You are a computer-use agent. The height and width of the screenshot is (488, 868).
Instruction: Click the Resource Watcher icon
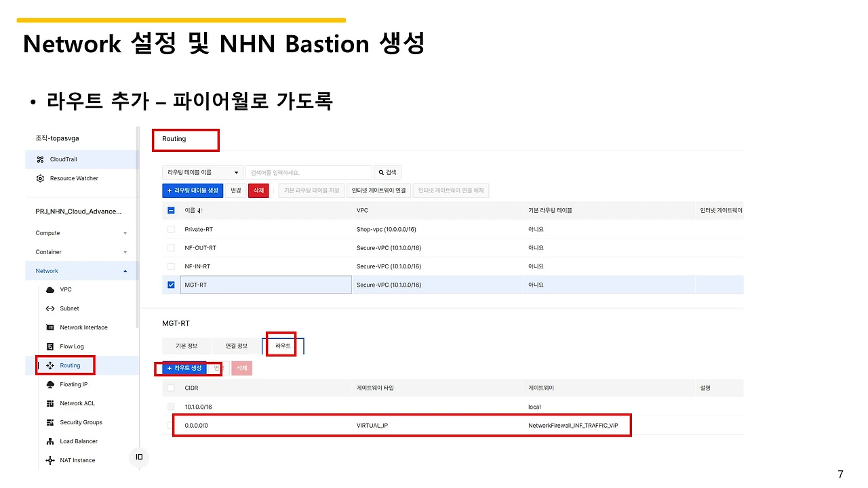40,178
